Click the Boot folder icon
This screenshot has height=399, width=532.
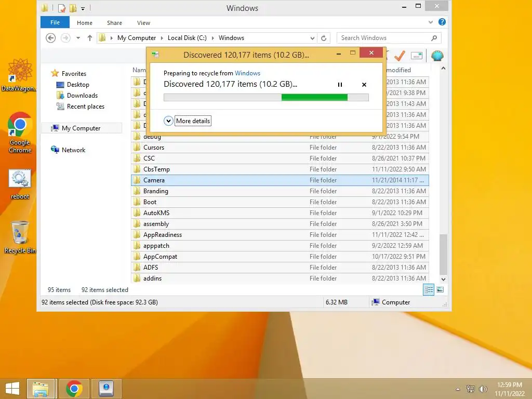[137, 202]
